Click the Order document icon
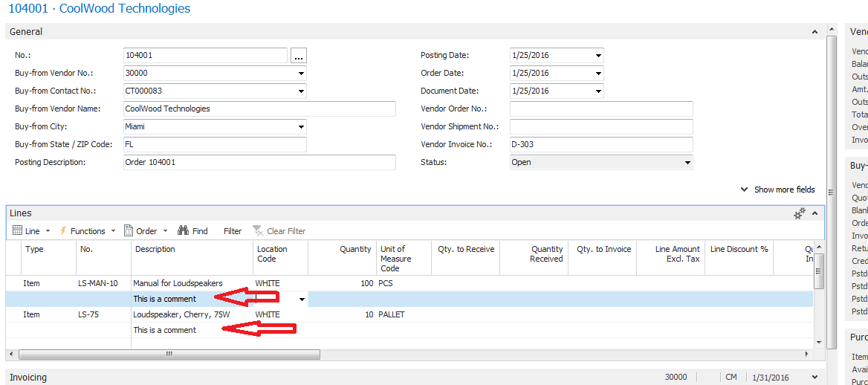This screenshot has width=868, height=385. pos(129,231)
